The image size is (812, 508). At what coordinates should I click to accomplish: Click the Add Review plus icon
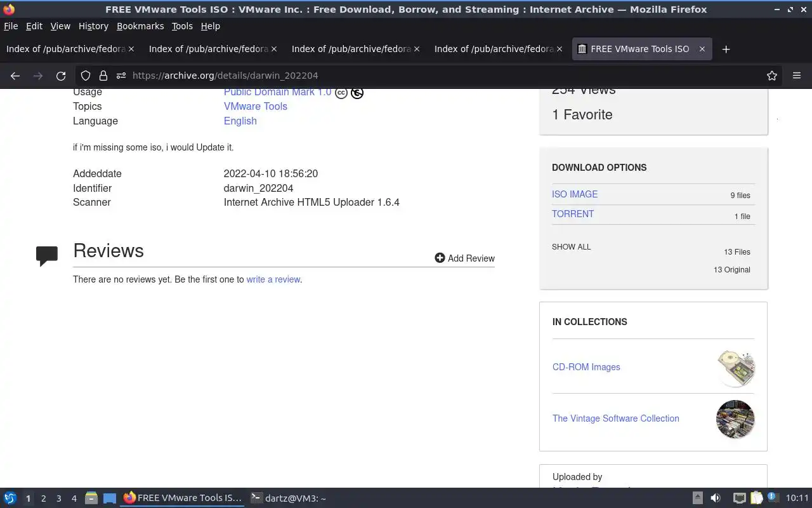click(x=440, y=258)
